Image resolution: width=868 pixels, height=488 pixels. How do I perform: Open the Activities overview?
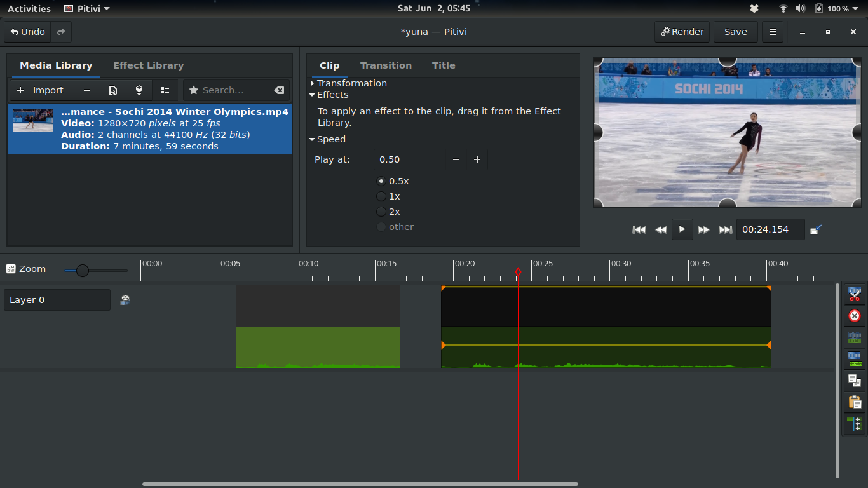pyautogui.click(x=29, y=9)
